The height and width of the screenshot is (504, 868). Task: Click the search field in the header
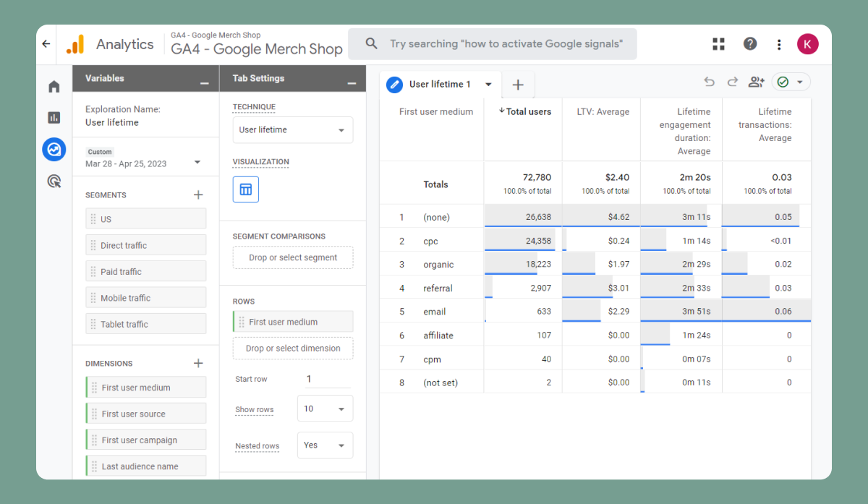click(x=493, y=43)
